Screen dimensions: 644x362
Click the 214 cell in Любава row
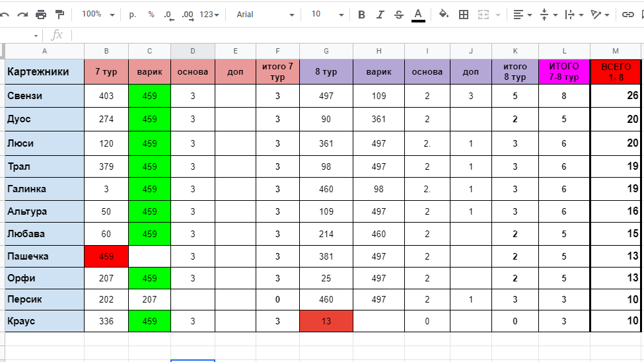click(326, 234)
